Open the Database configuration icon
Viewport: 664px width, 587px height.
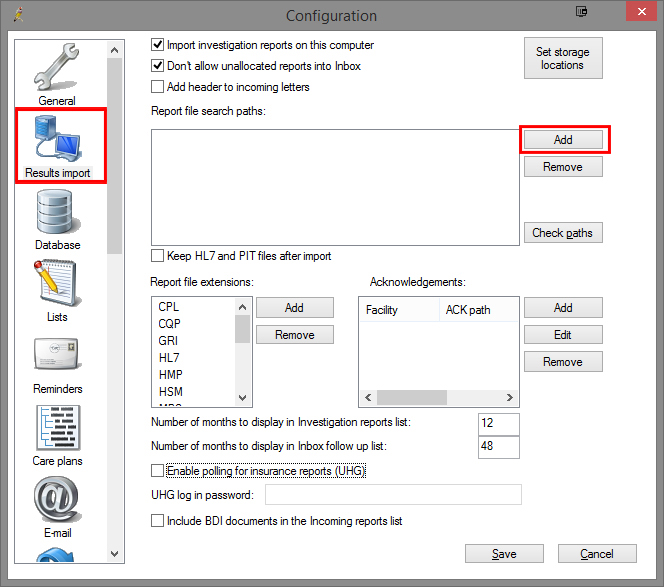pyautogui.click(x=57, y=216)
